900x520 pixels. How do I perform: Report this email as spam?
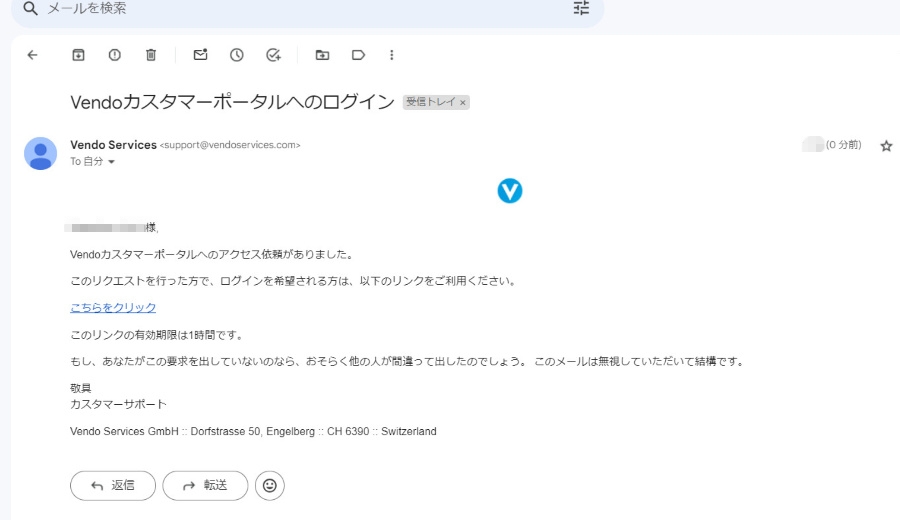(x=115, y=55)
